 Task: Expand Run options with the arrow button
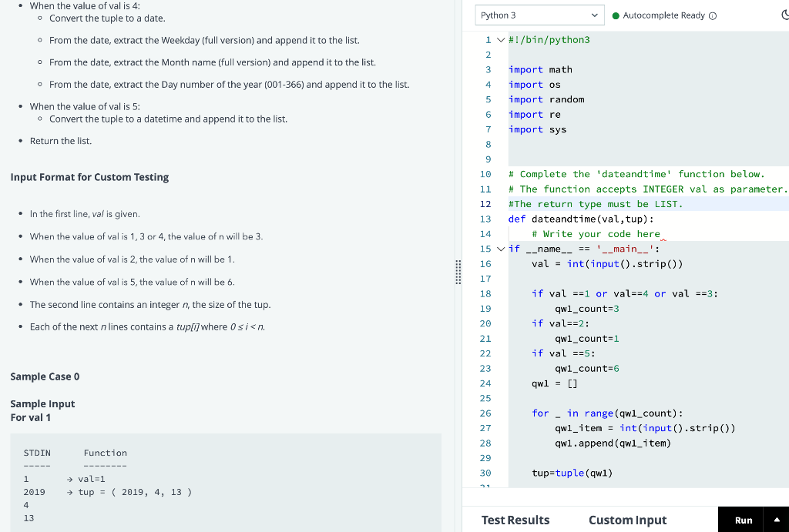pos(777,520)
